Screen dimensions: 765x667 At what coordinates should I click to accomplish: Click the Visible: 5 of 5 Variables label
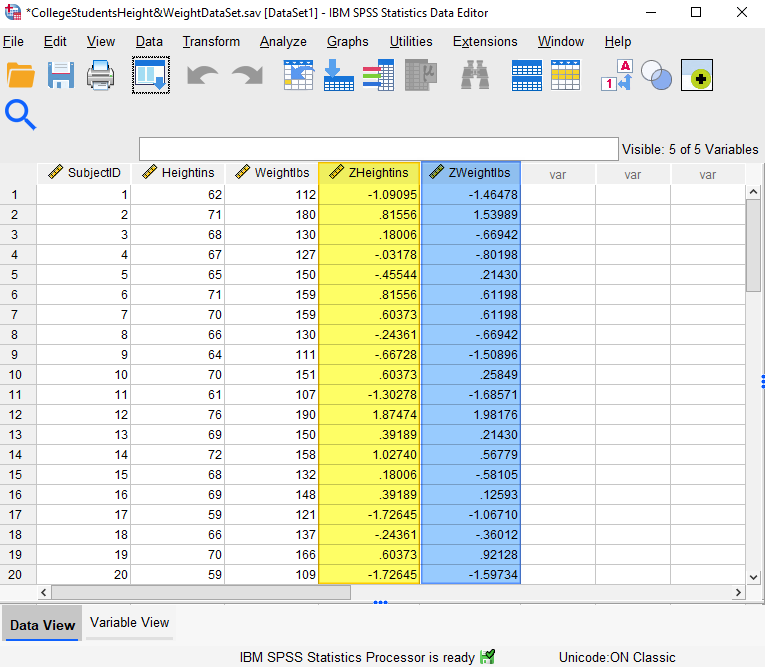tap(690, 149)
